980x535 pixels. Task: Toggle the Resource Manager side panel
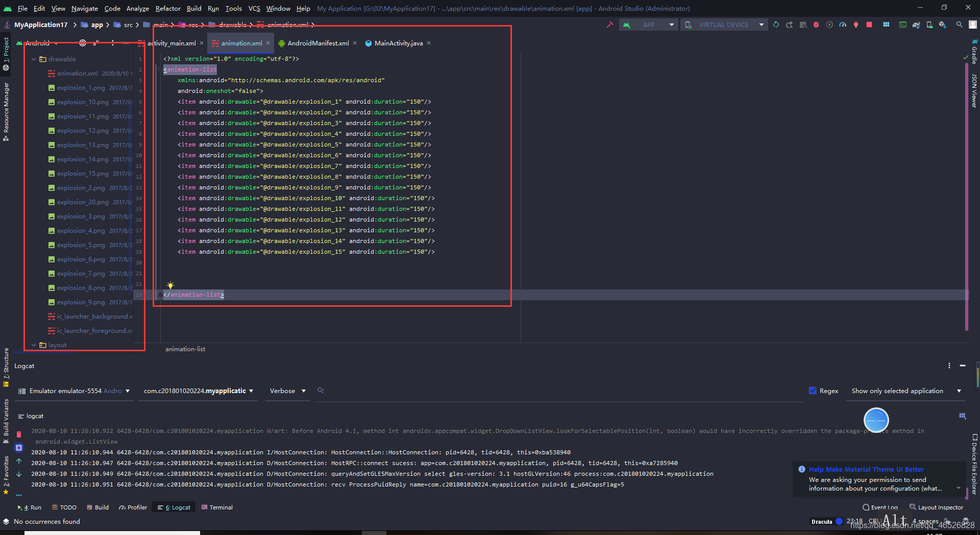pyautogui.click(x=6, y=112)
